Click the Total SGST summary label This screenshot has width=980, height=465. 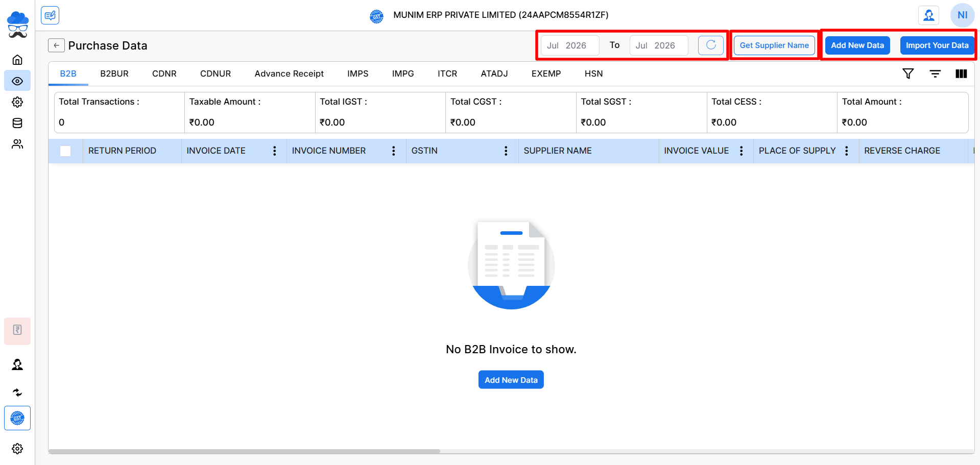click(606, 102)
